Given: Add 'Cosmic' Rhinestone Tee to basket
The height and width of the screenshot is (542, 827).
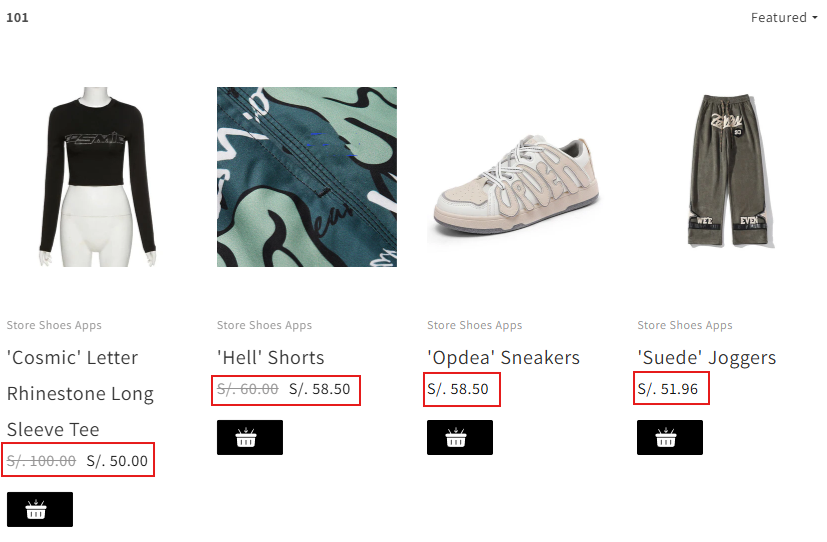Looking at the screenshot, I should pos(40,510).
